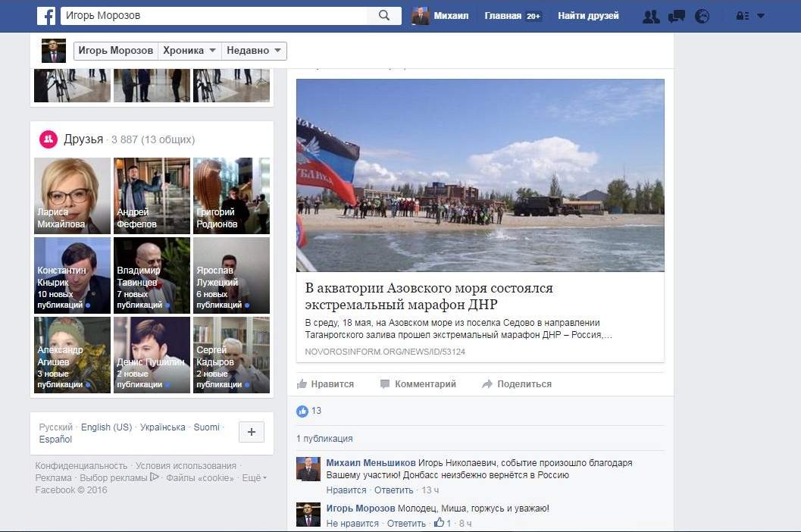
Task: Open the notifications globe icon
Action: [x=702, y=16]
